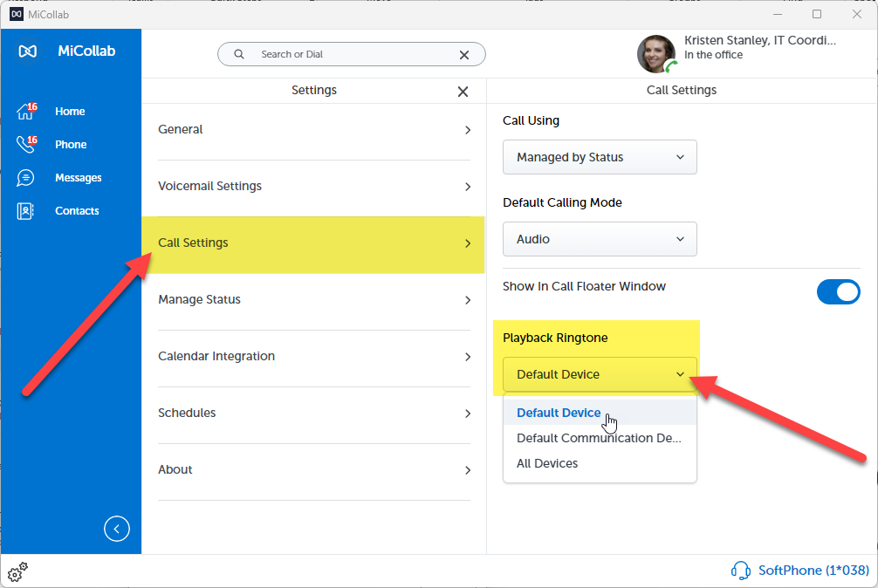This screenshot has width=878, height=588.
Task: Collapse the sidebar with the circled arrow
Action: (116, 529)
